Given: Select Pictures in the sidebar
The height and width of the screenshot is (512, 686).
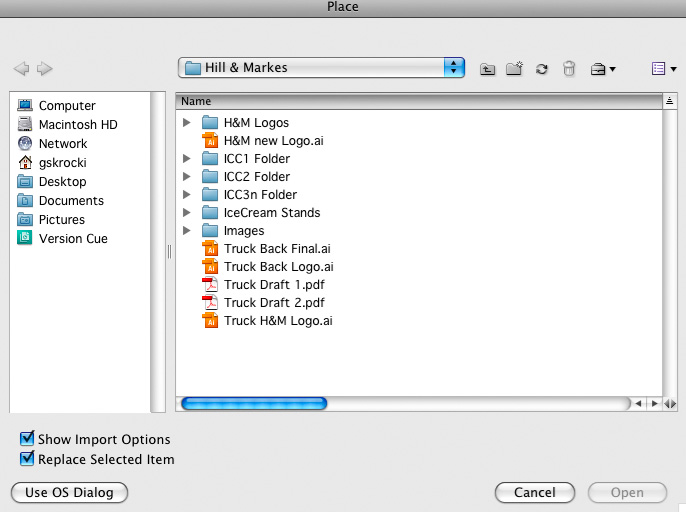Looking at the screenshot, I should click(51, 220).
